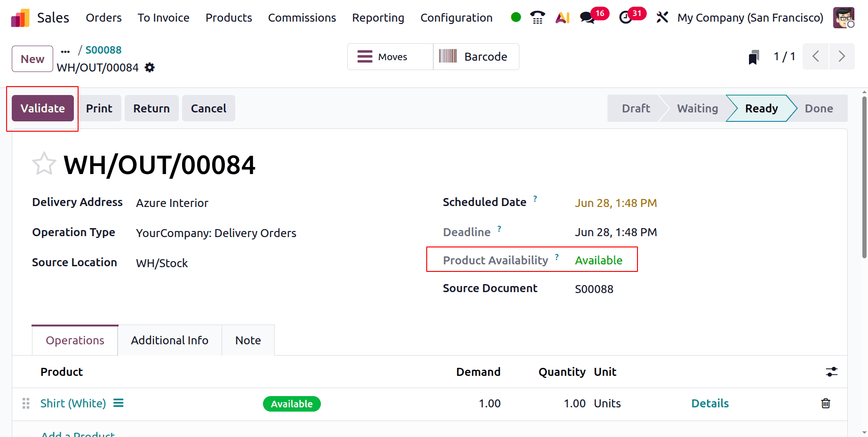This screenshot has width=868, height=437.
Task: Click the Source Location field WH/Stock
Action: tap(162, 263)
